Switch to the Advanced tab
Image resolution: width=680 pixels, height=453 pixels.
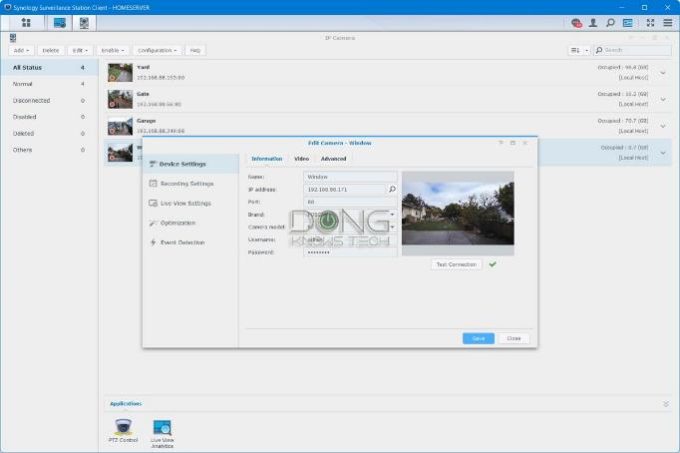(333, 159)
